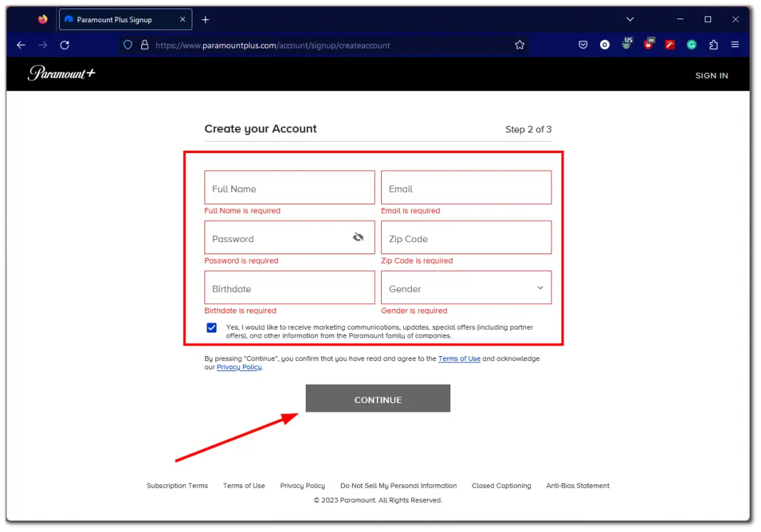Screen dimensions: 761x532
Task: Open the Firefox hamburger menu
Action: tap(735, 44)
